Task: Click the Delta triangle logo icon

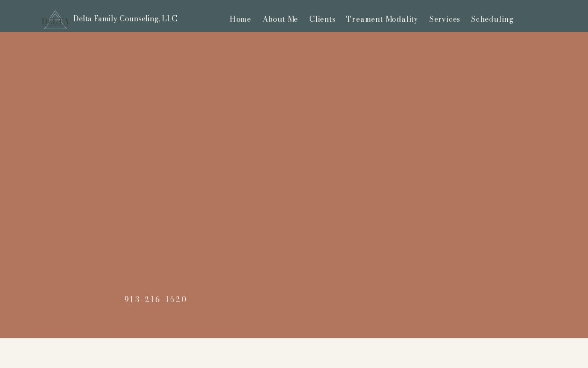Action: [x=55, y=20]
